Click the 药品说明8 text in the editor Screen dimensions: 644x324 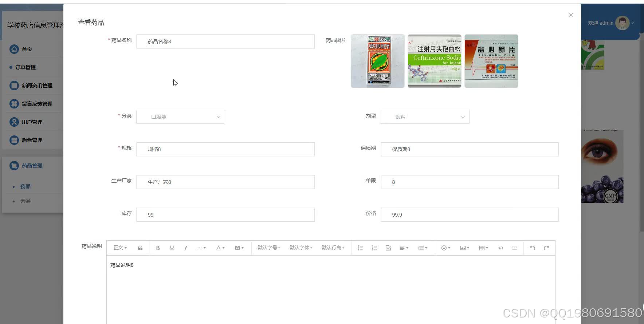click(x=122, y=265)
